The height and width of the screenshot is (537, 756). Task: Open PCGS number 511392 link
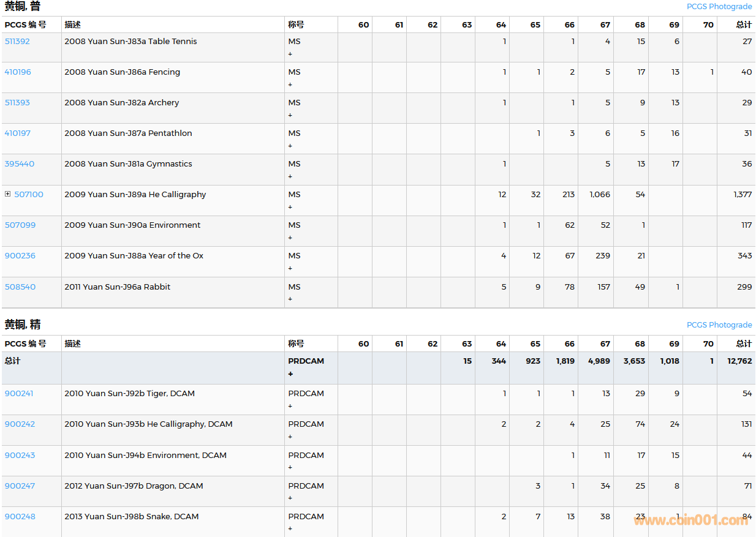click(17, 42)
